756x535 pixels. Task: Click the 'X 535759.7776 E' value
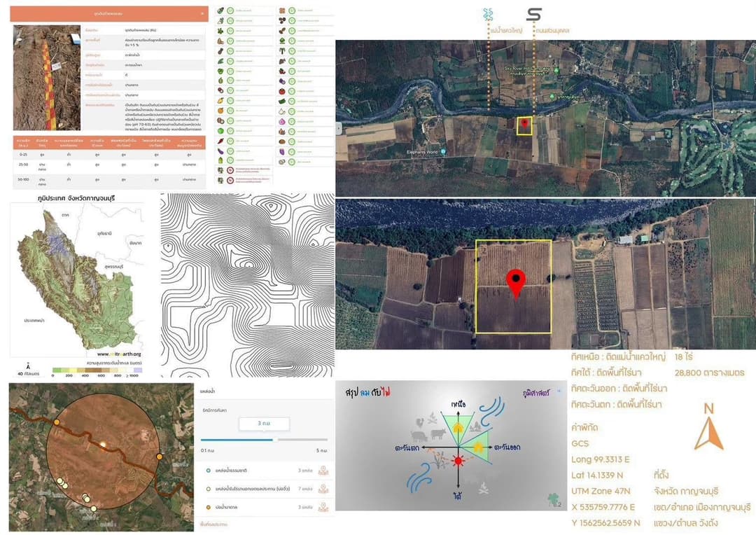point(603,507)
